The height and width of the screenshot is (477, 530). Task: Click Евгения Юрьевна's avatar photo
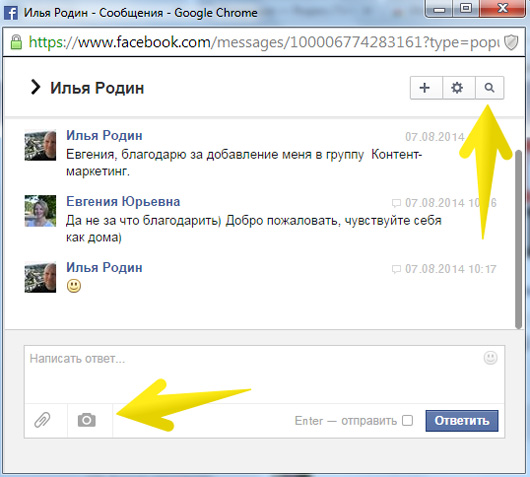pos(40,211)
